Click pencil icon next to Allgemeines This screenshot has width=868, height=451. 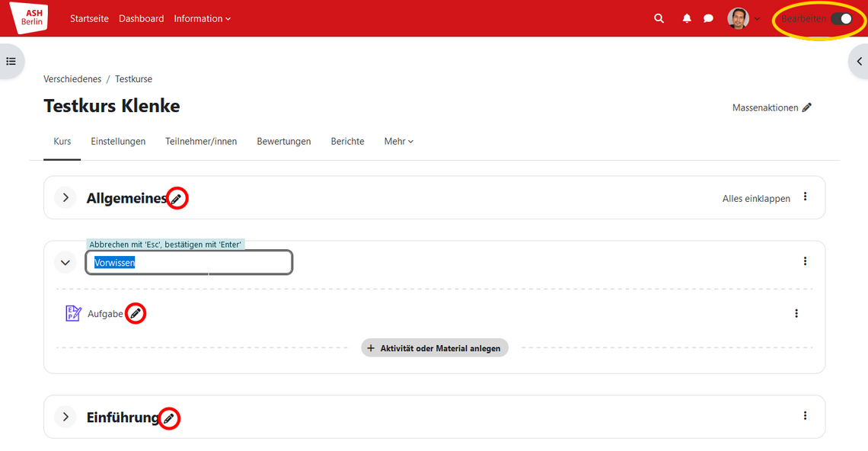click(x=177, y=199)
